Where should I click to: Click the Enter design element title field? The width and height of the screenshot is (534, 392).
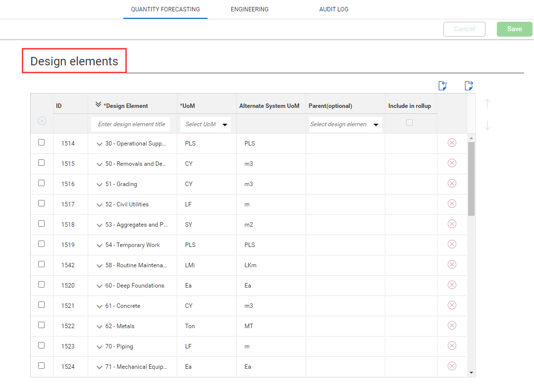coord(131,124)
